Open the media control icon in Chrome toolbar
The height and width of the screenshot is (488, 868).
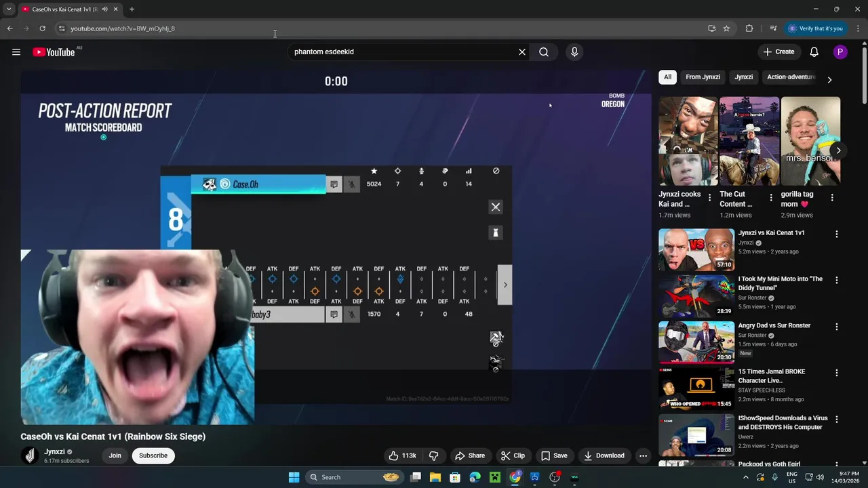pos(773,28)
